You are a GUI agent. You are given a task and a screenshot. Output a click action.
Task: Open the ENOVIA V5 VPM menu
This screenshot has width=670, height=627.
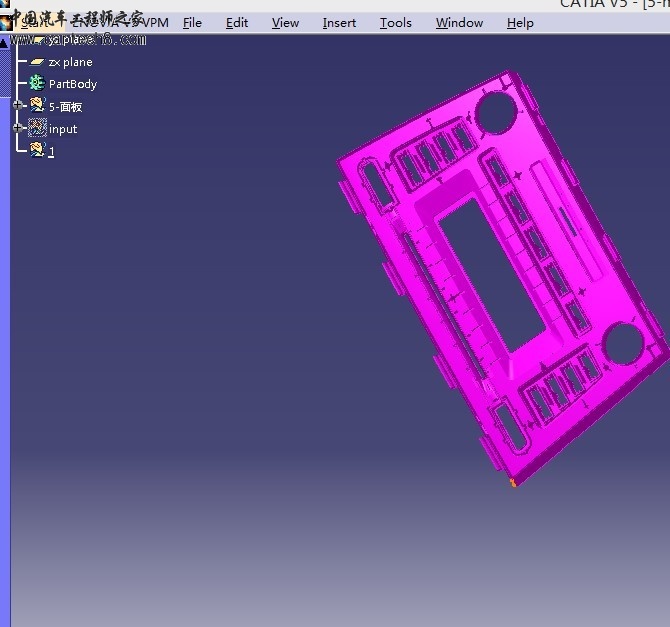[120, 22]
